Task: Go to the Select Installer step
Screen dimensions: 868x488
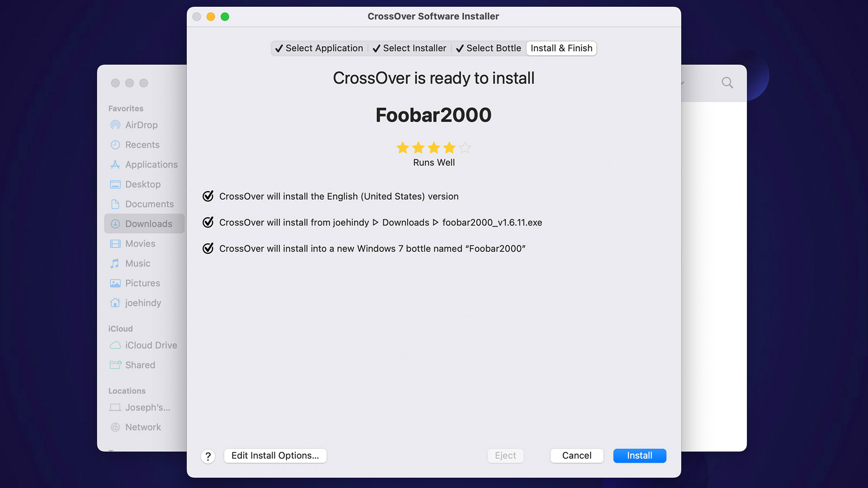Action: coord(410,48)
